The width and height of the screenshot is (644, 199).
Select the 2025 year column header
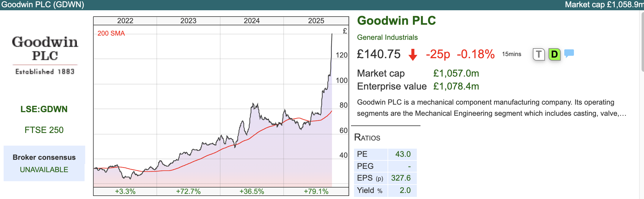click(x=316, y=21)
